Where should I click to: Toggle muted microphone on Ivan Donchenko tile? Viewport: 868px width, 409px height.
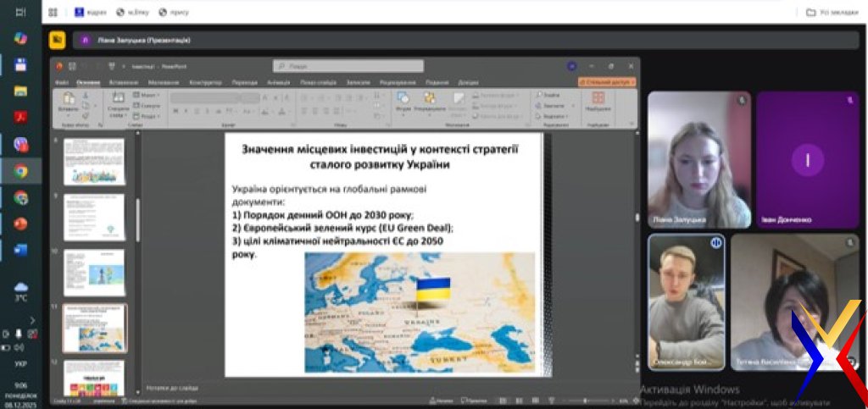[849, 100]
